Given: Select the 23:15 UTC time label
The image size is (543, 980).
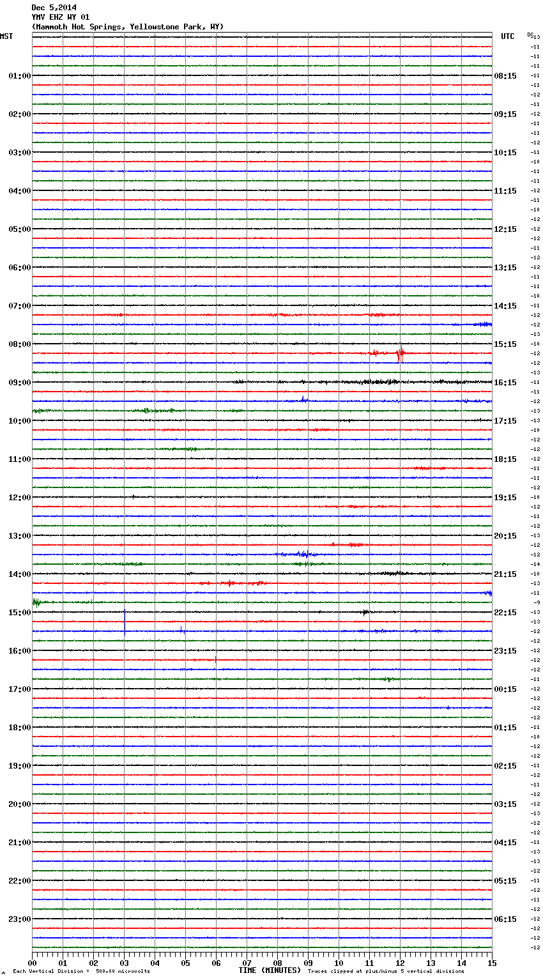Looking at the screenshot, I should [505, 651].
